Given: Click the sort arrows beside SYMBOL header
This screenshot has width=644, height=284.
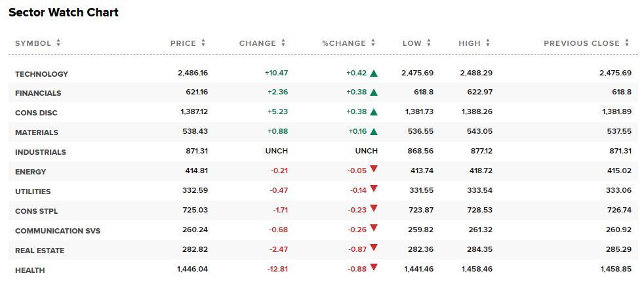Looking at the screenshot, I should point(58,43).
